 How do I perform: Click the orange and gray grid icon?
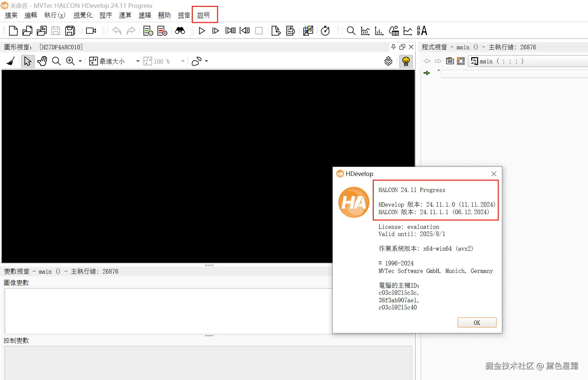461,61
